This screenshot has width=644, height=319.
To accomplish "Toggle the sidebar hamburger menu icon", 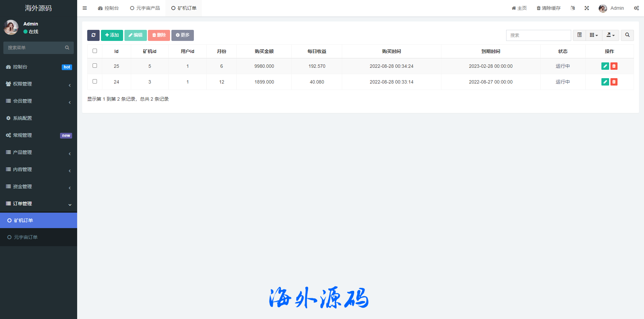I will pyautogui.click(x=85, y=8).
